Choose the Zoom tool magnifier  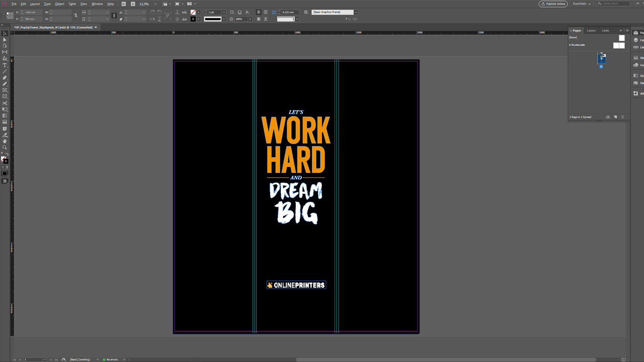point(5,147)
